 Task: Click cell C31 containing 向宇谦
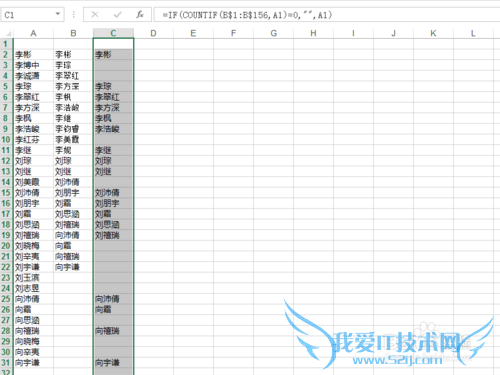(113, 363)
